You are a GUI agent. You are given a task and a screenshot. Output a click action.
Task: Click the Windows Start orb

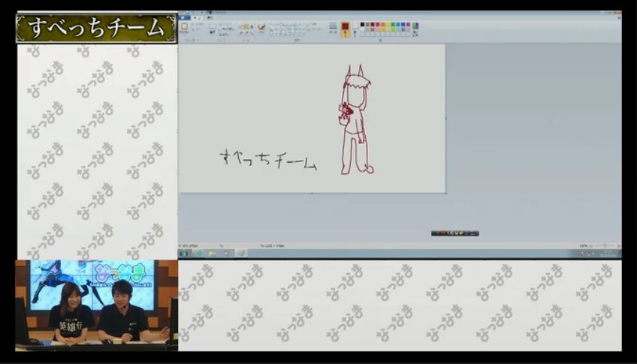[185, 254]
